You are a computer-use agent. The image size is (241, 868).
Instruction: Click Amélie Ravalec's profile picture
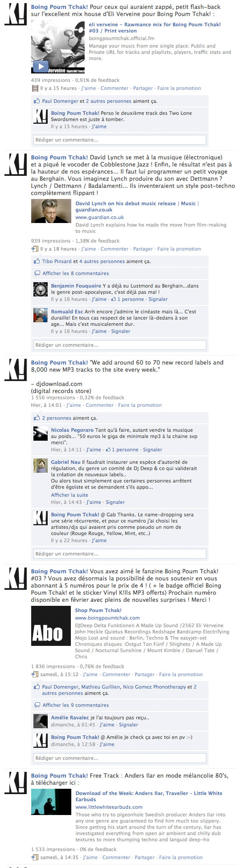click(x=41, y=721)
